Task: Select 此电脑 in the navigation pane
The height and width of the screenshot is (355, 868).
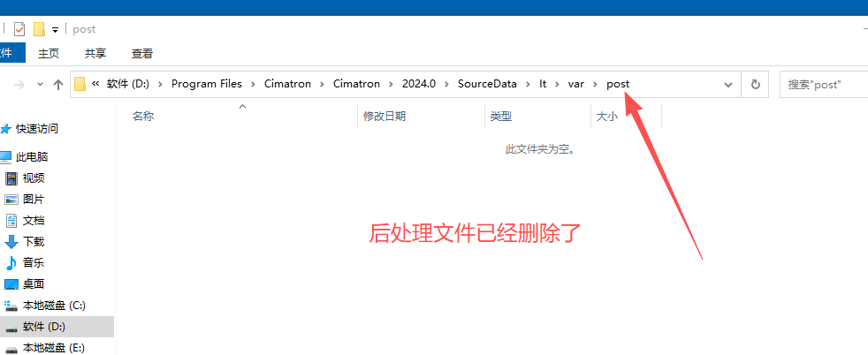Action: tap(32, 157)
